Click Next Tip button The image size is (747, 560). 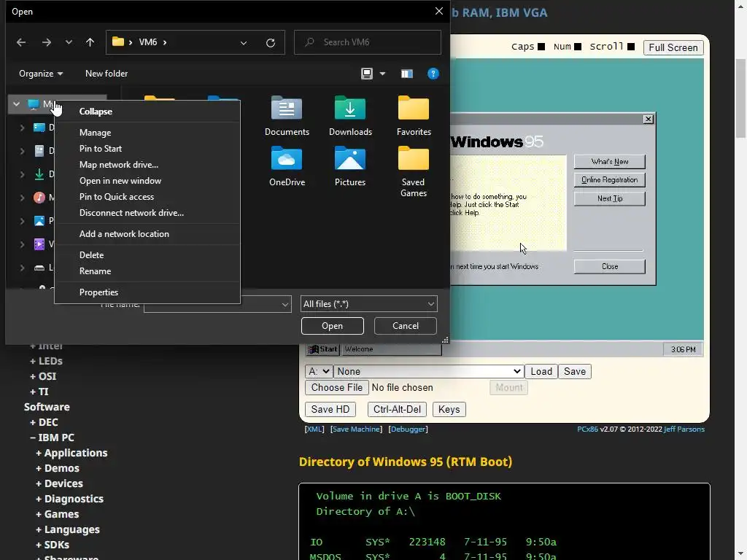pos(609,198)
